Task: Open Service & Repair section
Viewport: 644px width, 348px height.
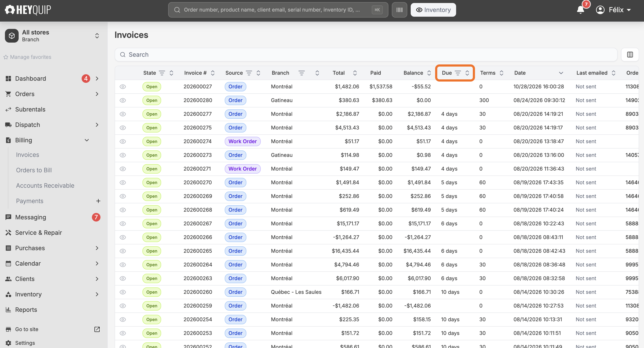Action: point(38,233)
